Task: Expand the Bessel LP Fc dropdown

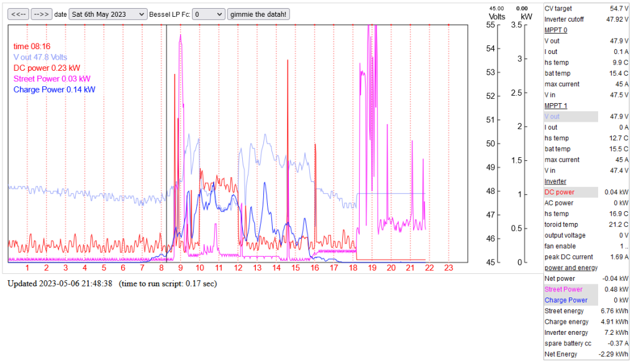Action: click(x=209, y=14)
